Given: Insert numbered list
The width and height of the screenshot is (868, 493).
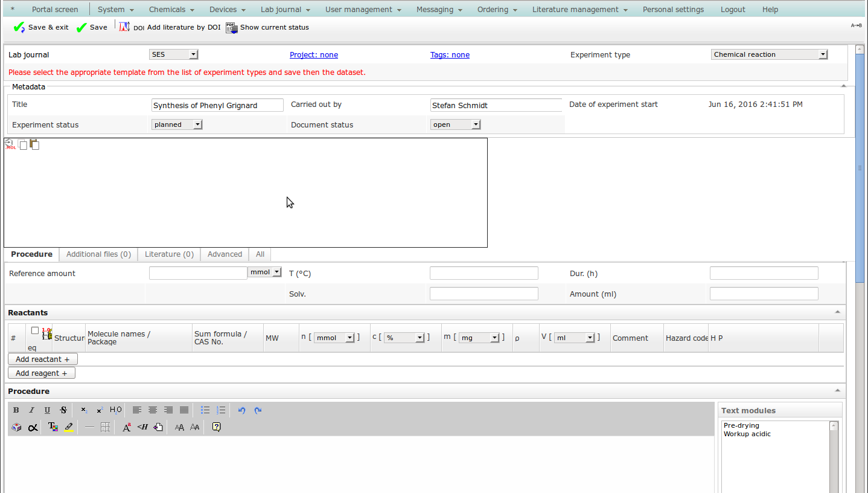Looking at the screenshot, I should [221, 410].
